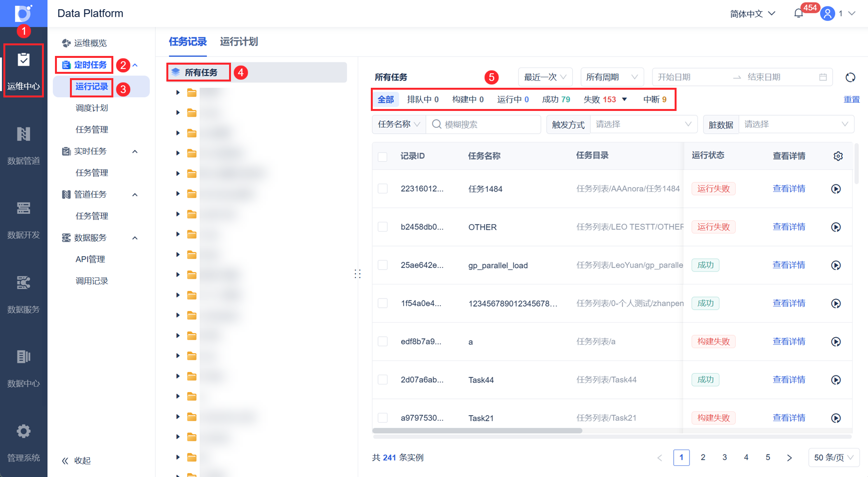Open API管理 menu item

90,259
